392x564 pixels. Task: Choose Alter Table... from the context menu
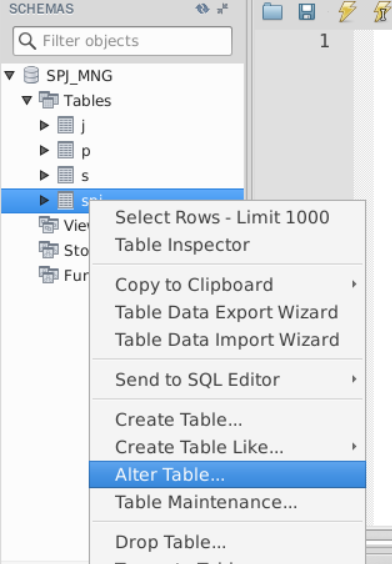point(227,474)
